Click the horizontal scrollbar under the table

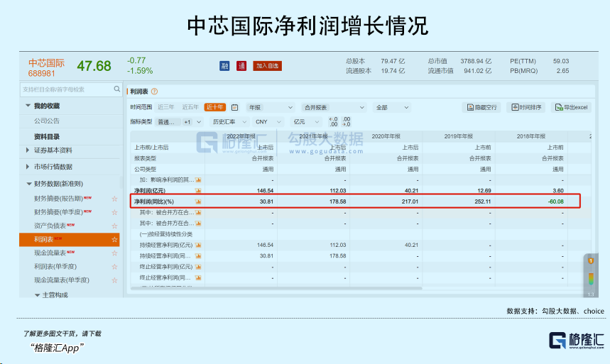[277, 288]
